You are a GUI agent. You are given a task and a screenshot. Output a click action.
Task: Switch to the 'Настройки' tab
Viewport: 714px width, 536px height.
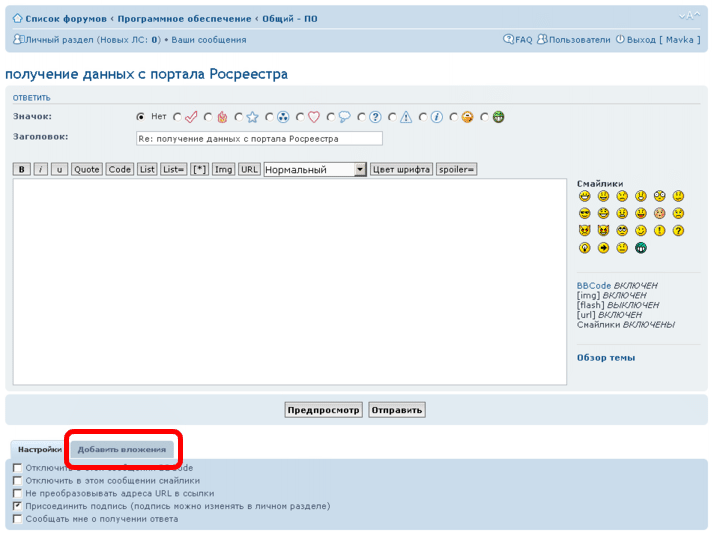pyautogui.click(x=40, y=449)
